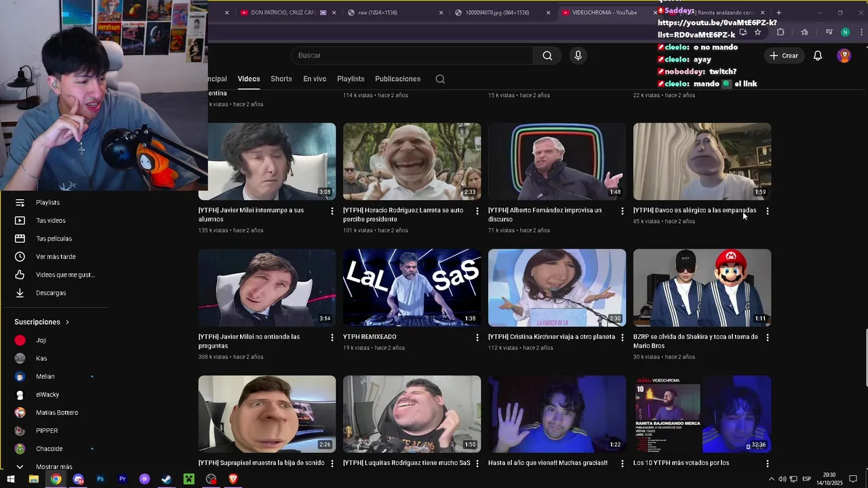
Task: Switch to En vivo channel tab
Action: point(315,79)
